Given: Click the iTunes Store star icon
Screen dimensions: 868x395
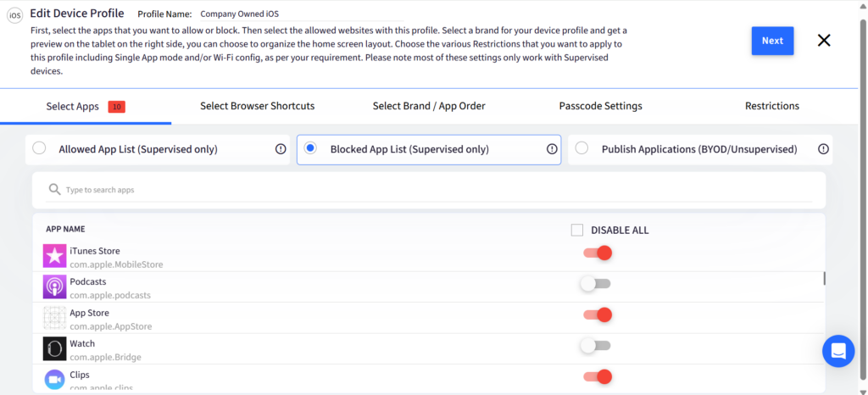Looking at the screenshot, I should [x=54, y=256].
